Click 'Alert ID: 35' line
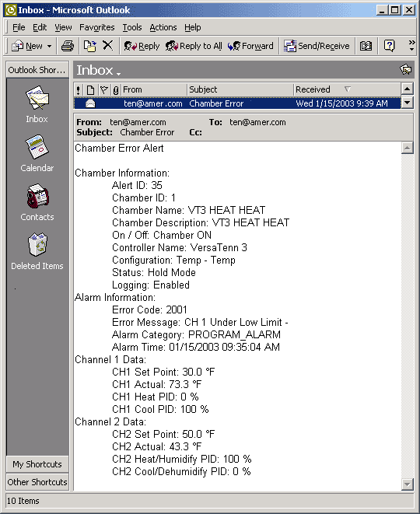The width and height of the screenshot is (420, 514). (x=137, y=185)
